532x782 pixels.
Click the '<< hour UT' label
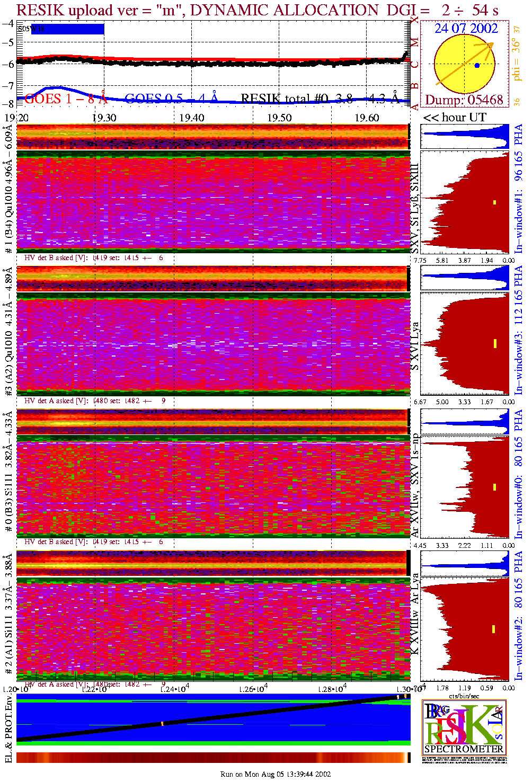[454, 118]
